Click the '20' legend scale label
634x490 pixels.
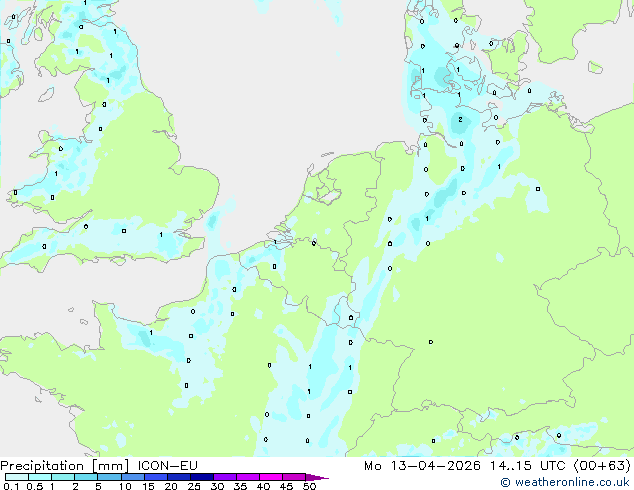[x=171, y=486]
